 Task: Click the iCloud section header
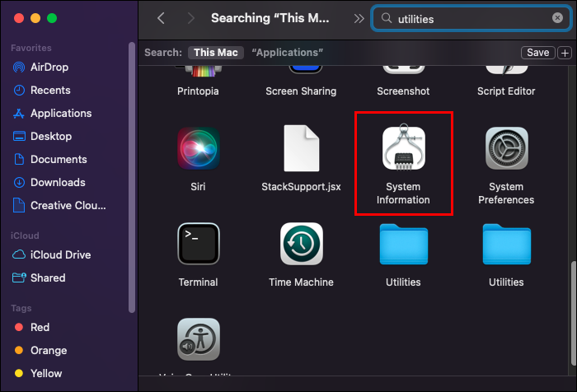[x=25, y=236]
